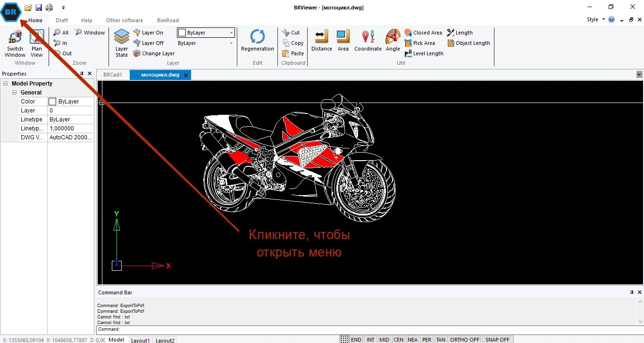
Task: Open the BR application menu button
Action: pyautogui.click(x=10, y=12)
